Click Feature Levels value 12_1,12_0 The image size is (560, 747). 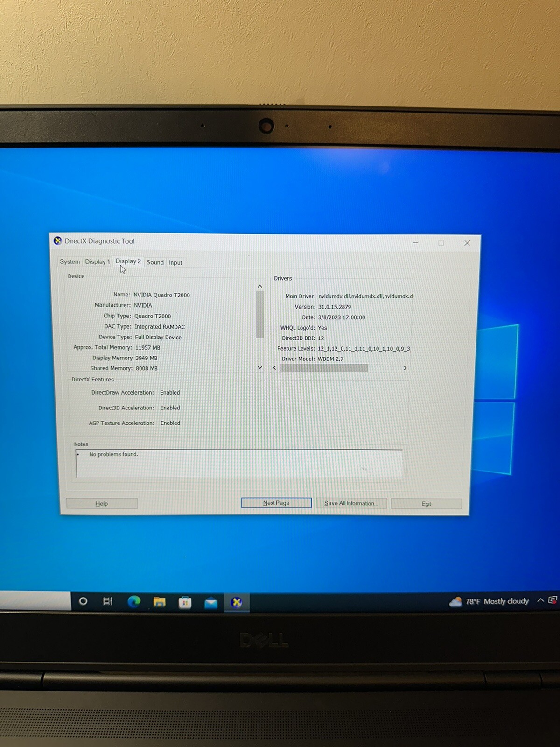[364, 349]
